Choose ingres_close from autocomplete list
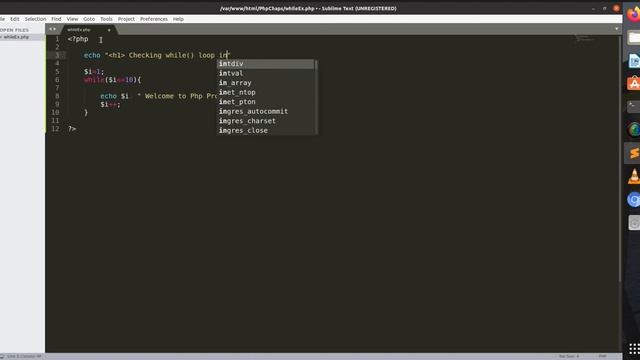The width and height of the screenshot is (640, 360). click(265, 130)
